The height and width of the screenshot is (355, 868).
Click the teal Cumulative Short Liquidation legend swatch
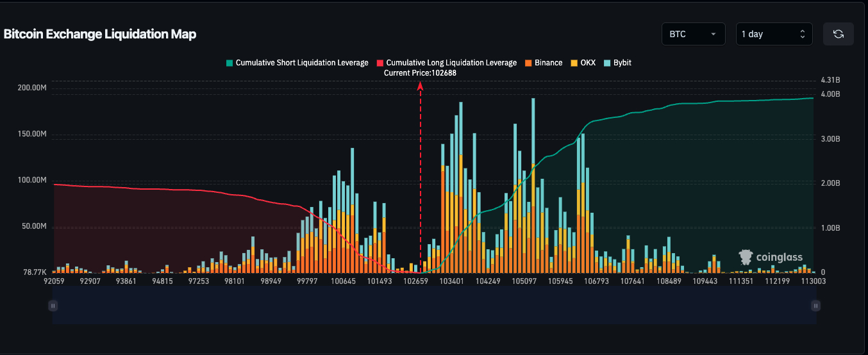coord(229,63)
